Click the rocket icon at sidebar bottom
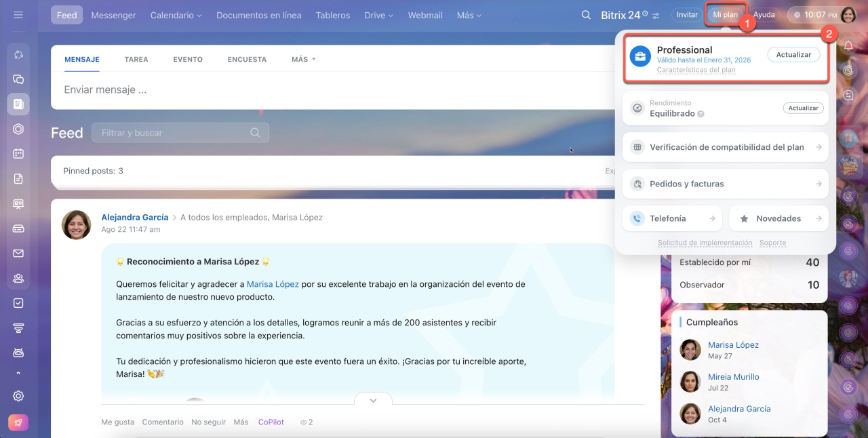This screenshot has width=868, height=438. click(x=18, y=422)
